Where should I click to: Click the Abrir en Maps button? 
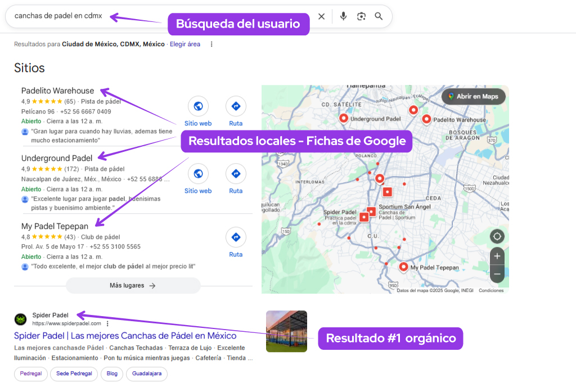473,96
